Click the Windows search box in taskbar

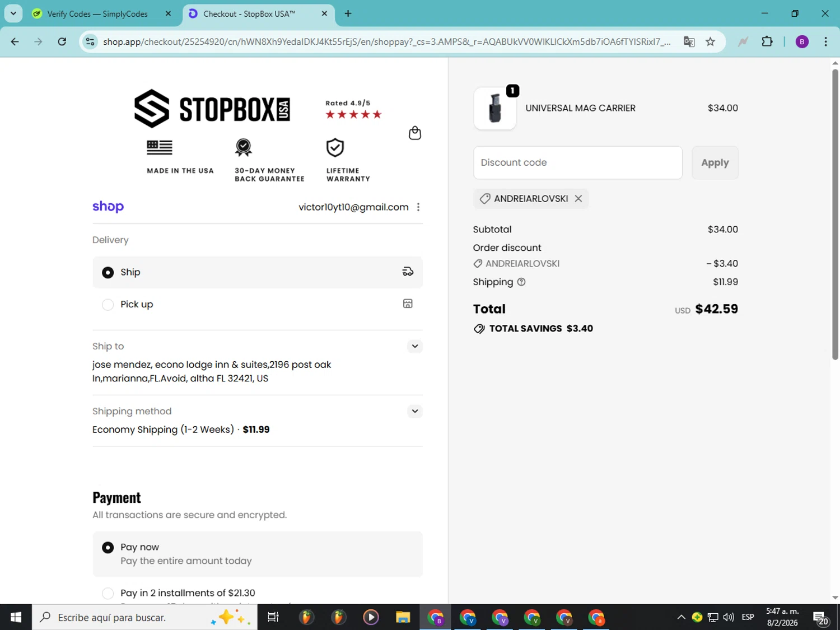pos(144,617)
